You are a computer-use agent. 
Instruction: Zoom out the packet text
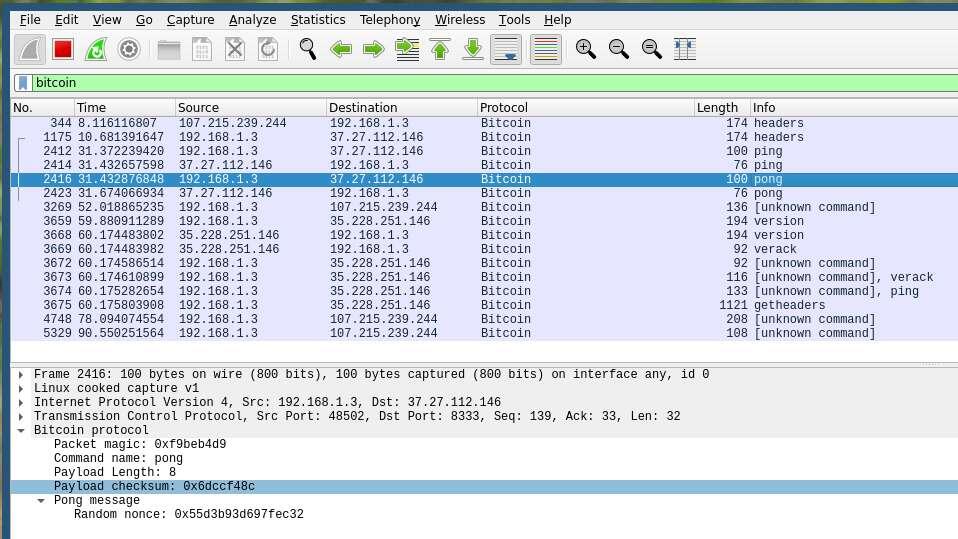[618, 50]
